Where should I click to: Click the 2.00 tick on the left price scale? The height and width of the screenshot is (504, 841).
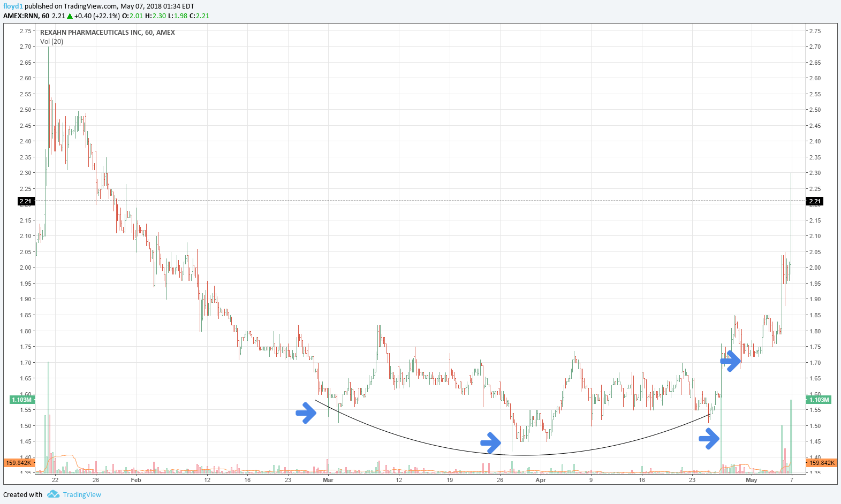click(26, 268)
